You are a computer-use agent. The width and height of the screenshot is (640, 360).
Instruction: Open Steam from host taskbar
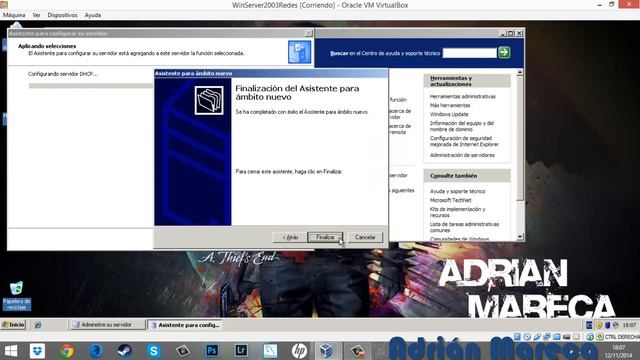pos(124,351)
